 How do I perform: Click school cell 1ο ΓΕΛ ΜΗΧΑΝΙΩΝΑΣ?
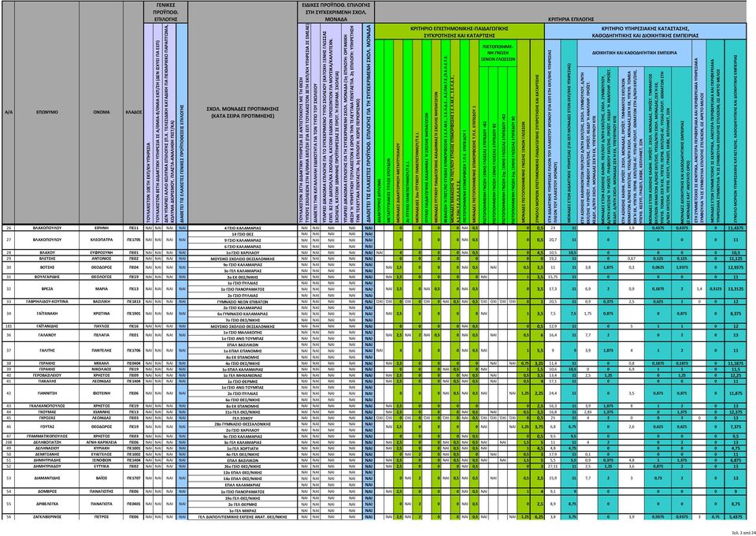pyautogui.click(x=243, y=375)
